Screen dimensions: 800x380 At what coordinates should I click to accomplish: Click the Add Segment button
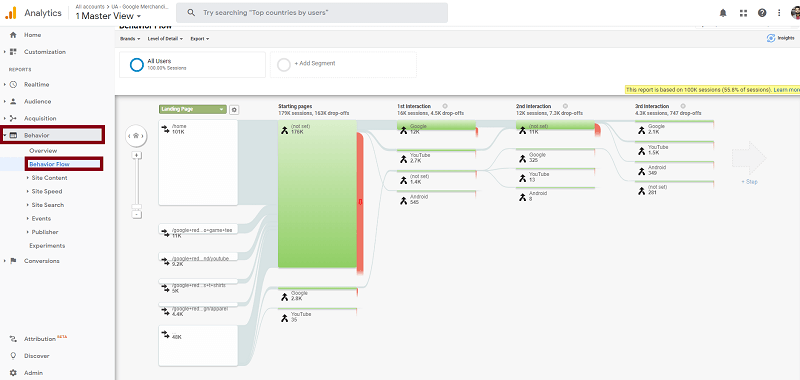click(343, 64)
